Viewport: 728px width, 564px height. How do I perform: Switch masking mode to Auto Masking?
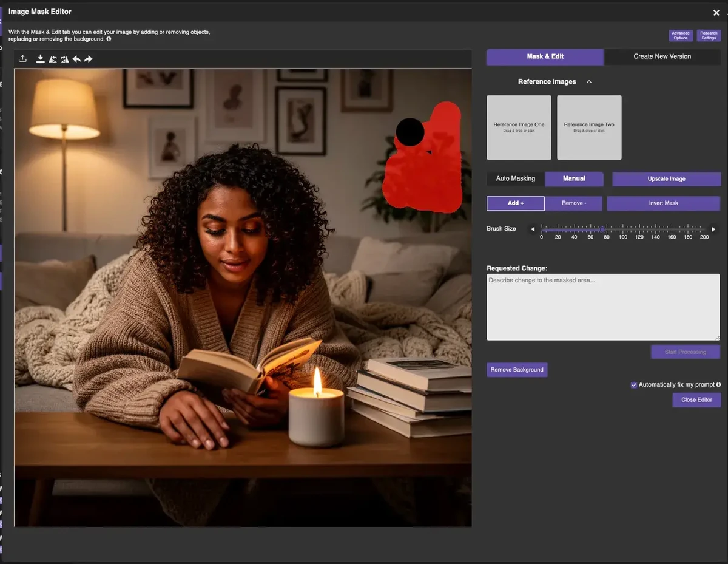click(x=516, y=178)
